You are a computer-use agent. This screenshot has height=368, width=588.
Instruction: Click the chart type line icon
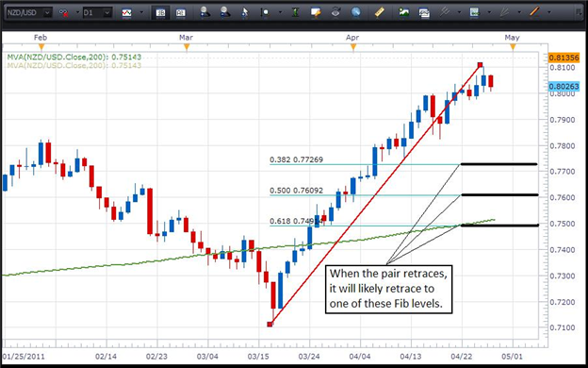(x=127, y=13)
